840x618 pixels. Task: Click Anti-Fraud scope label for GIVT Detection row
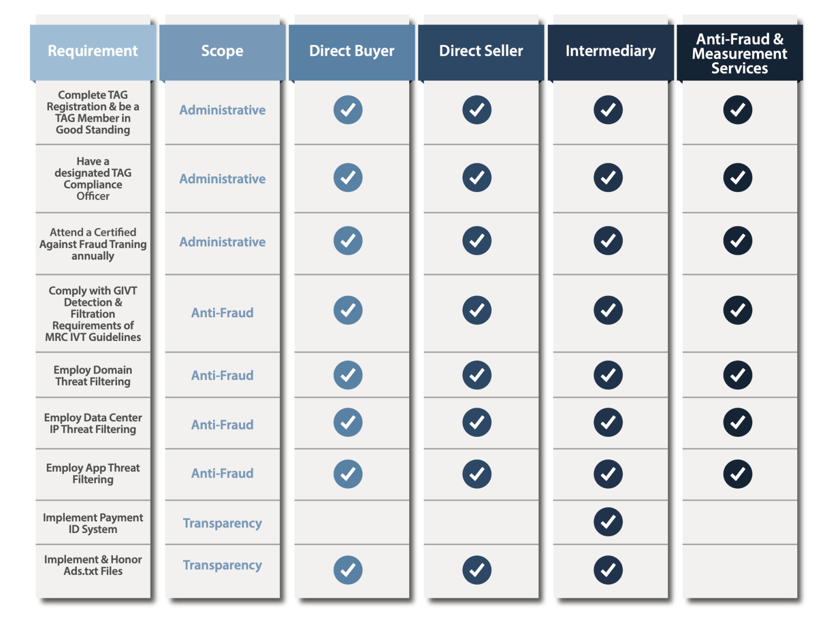(x=222, y=313)
